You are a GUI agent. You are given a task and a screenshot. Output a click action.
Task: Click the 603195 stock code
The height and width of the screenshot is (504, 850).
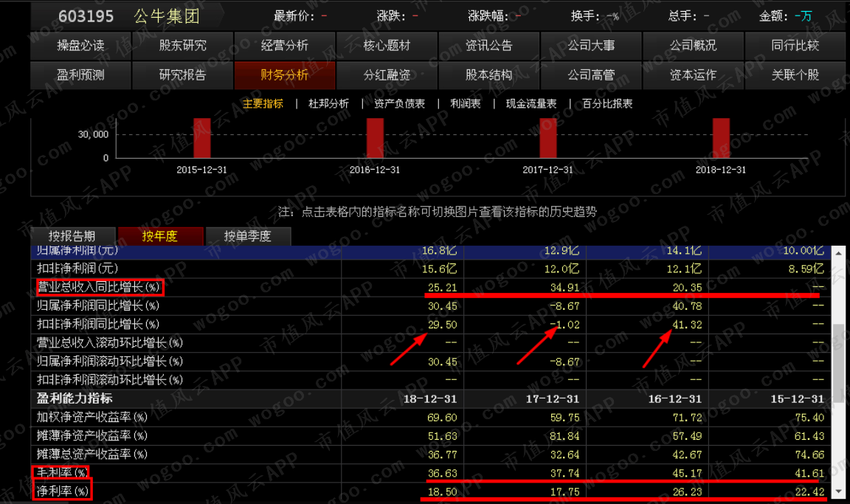click(86, 16)
